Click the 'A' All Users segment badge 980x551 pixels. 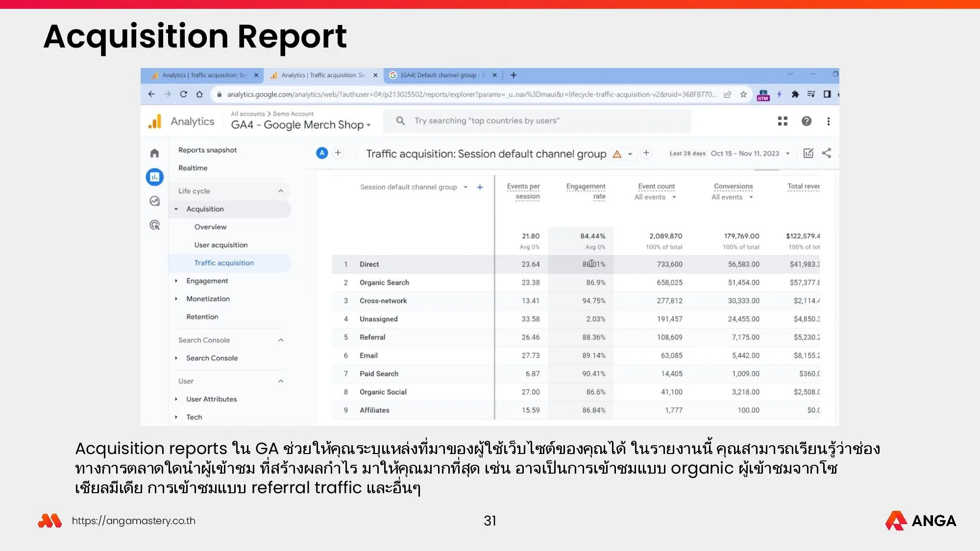pos(322,153)
